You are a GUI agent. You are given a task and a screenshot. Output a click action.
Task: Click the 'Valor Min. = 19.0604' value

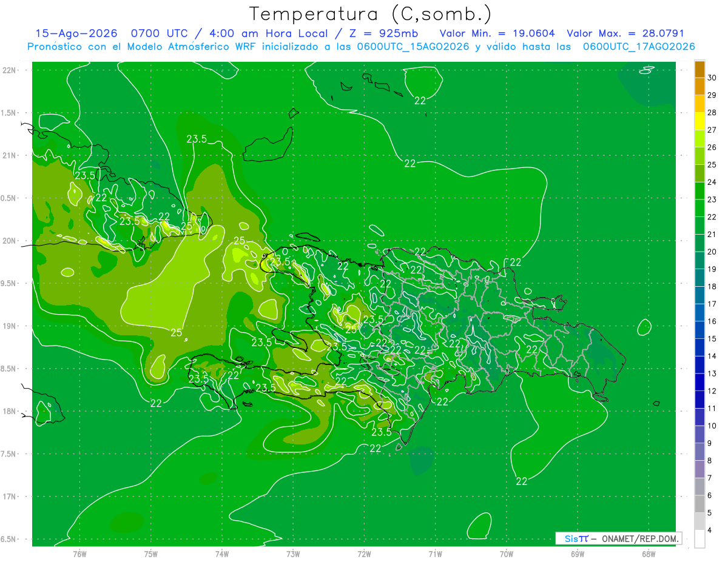click(497, 34)
